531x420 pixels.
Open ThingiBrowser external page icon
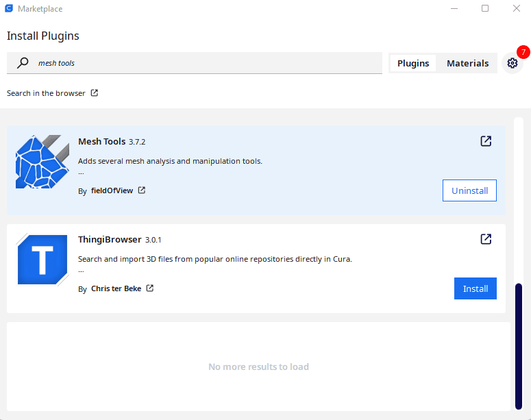pos(486,239)
